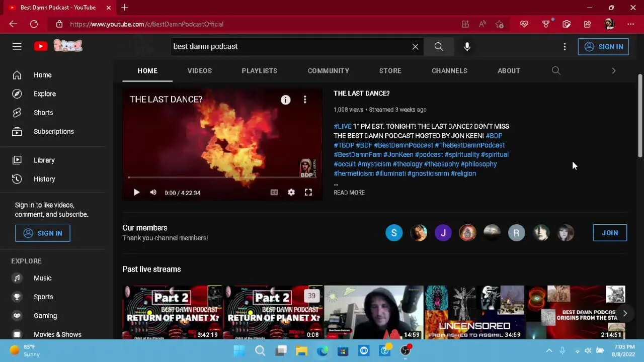Follow the #hermeticism hashtag link
This screenshot has width=644, height=362.
[x=354, y=173]
